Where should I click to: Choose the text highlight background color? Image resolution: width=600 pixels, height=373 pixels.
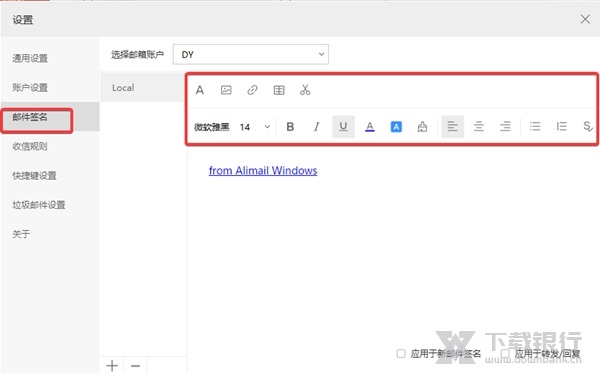(396, 127)
